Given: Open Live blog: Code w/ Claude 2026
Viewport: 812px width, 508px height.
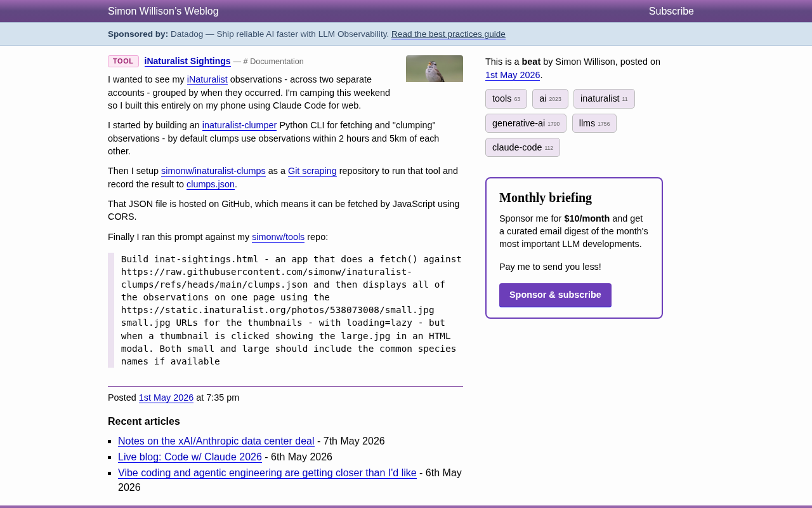Looking at the screenshot, I should (190, 457).
